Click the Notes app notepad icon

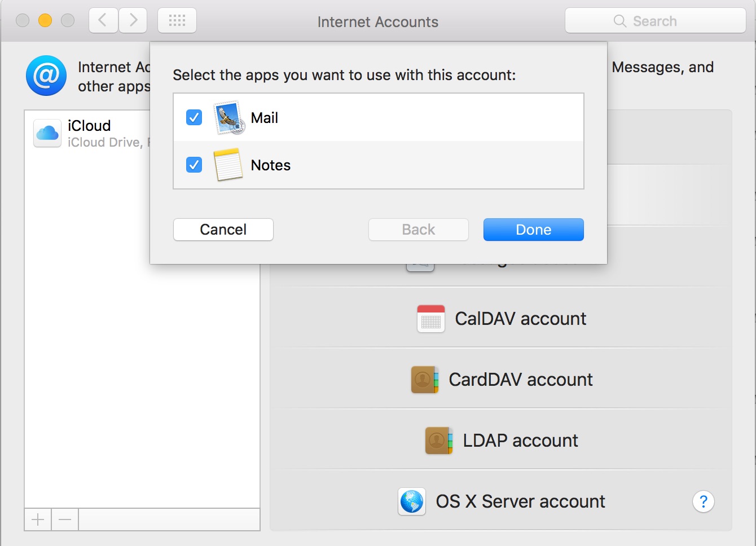[x=228, y=164]
